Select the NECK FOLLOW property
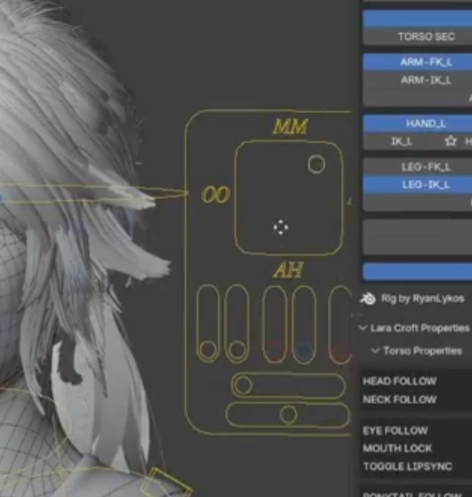 point(399,399)
